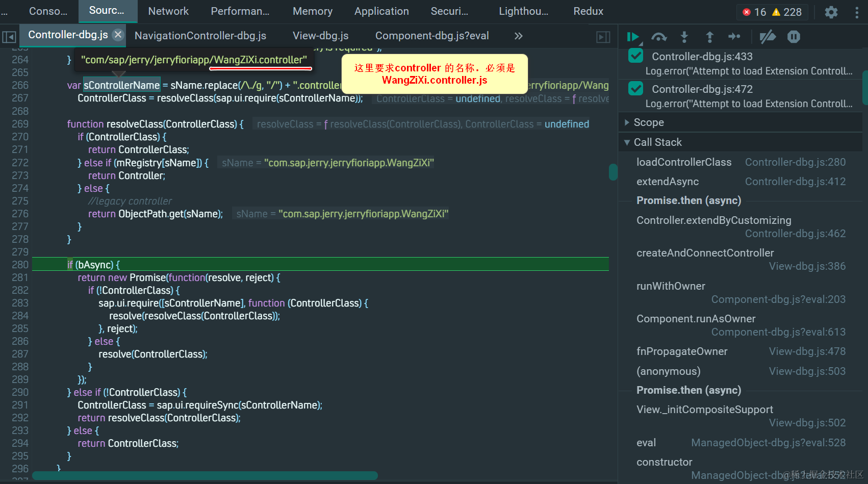Screen dimensions: 868x484
Task: Show more open file tabs
Action: pyautogui.click(x=518, y=36)
